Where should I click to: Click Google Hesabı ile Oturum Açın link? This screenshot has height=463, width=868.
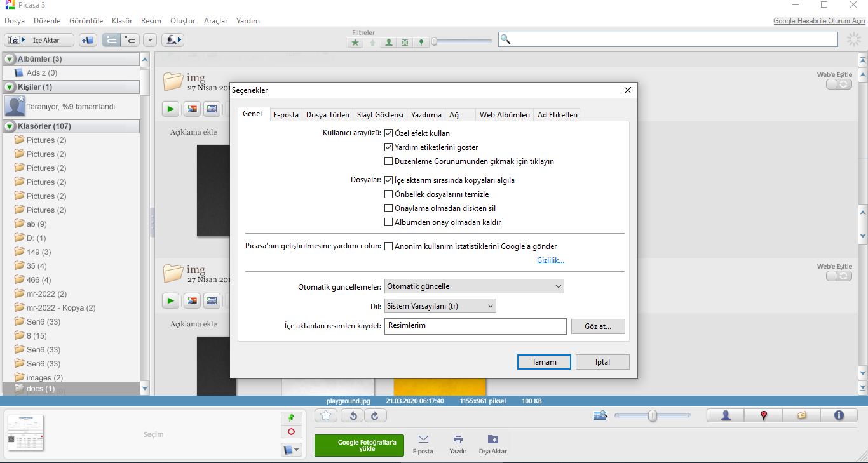(819, 21)
